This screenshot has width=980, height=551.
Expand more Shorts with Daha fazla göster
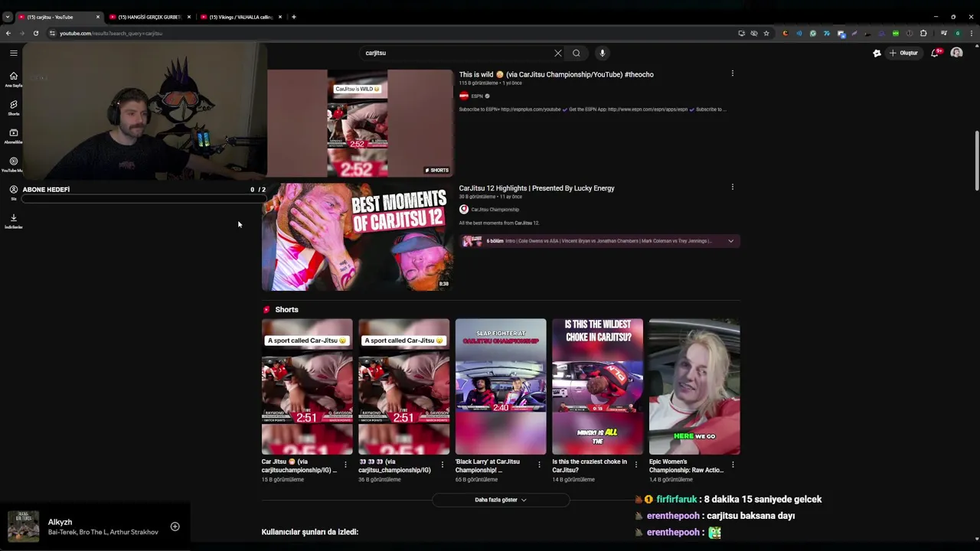pos(501,500)
